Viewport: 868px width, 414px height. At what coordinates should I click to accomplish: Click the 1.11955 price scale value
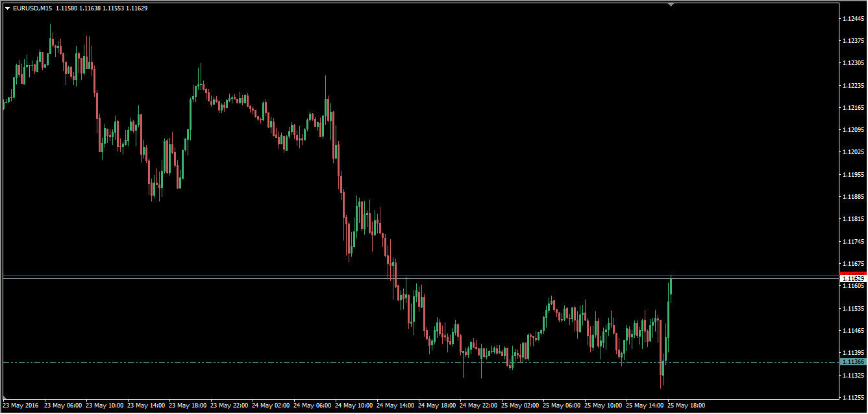click(852, 175)
